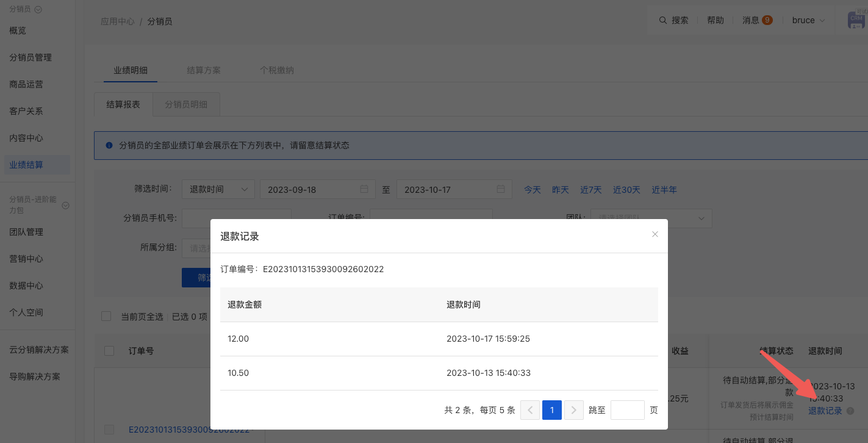Screen dimensions: 868x443
Task: Tick the checkbox for the first order row
Action: [x=109, y=429]
